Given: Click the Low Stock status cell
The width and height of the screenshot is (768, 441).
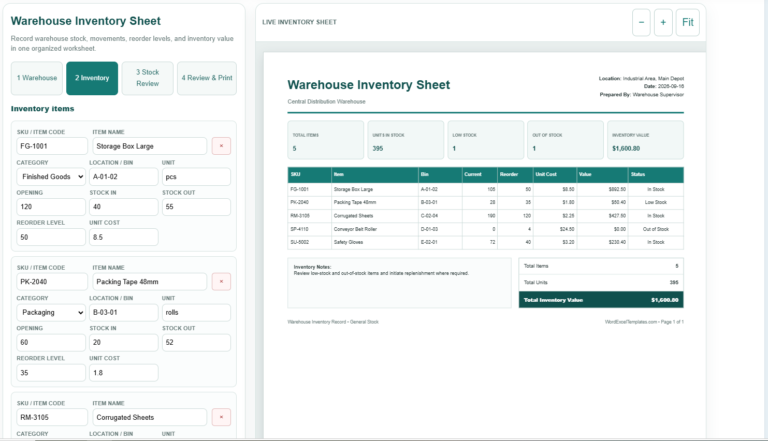Looking at the screenshot, I should point(656,202).
